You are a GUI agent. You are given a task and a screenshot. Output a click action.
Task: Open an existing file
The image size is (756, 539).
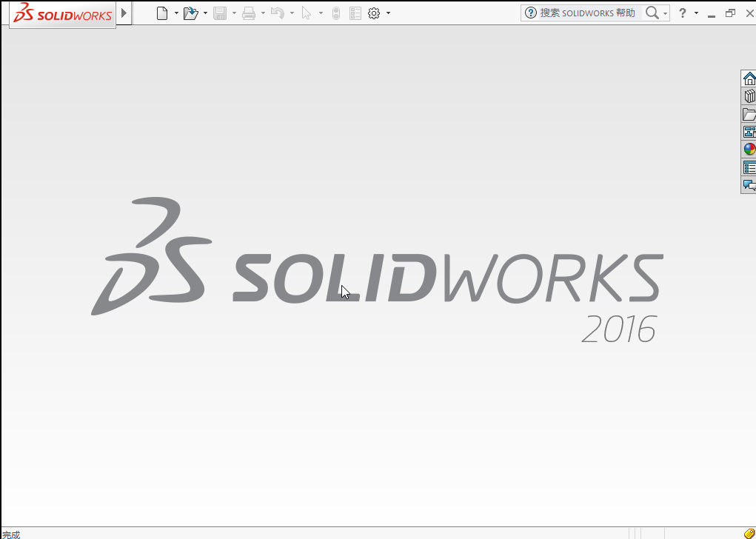(x=190, y=13)
